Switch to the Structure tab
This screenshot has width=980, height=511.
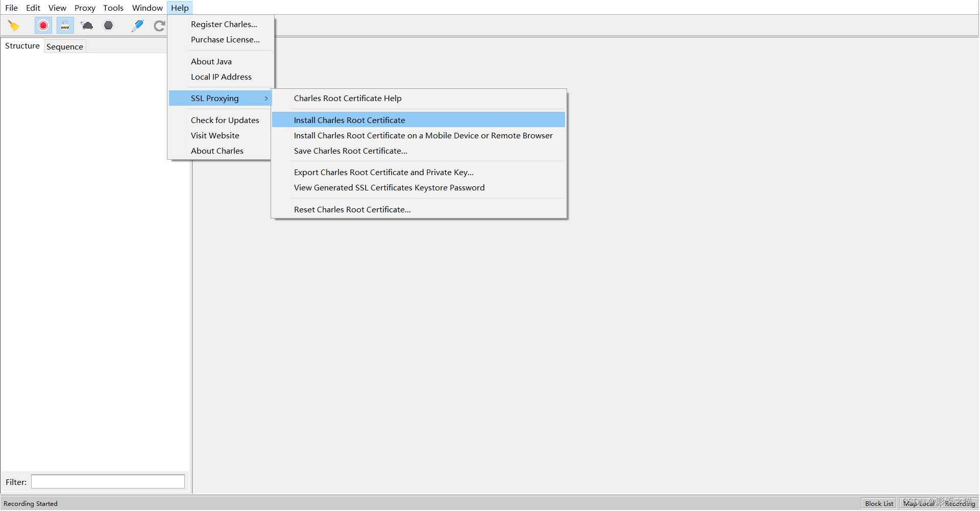click(x=22, y=46)
